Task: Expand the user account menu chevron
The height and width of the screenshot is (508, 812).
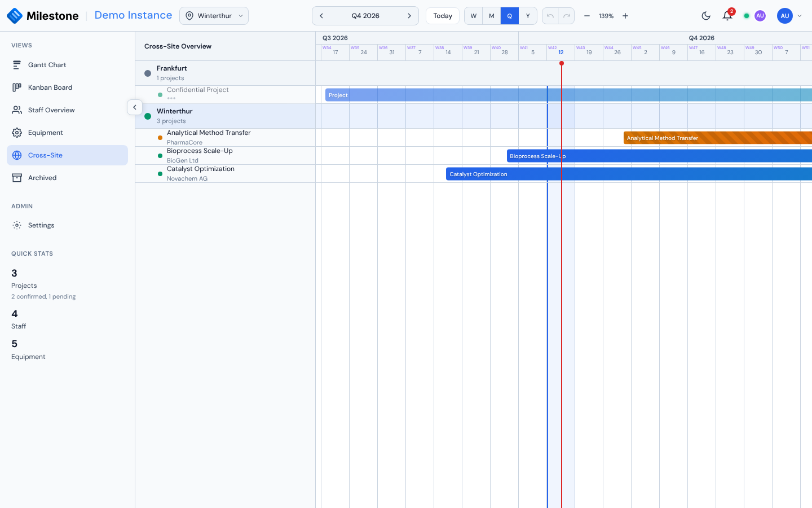Action: coord(800,16)
